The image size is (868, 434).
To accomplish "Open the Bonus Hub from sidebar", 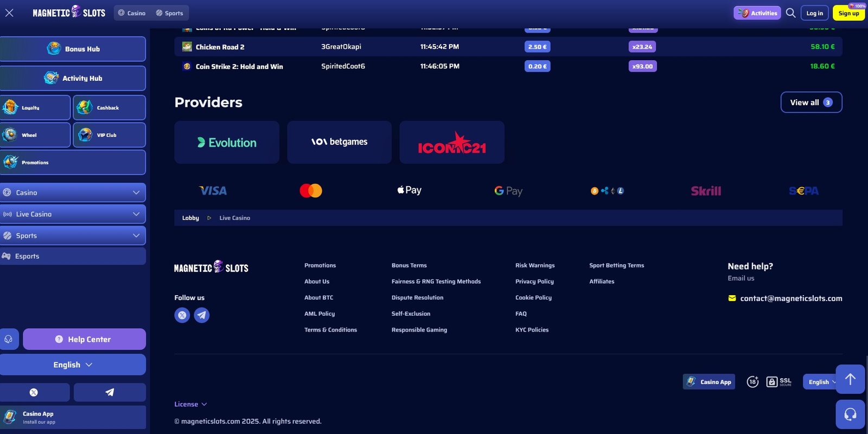I will click(x=73, y=49).
